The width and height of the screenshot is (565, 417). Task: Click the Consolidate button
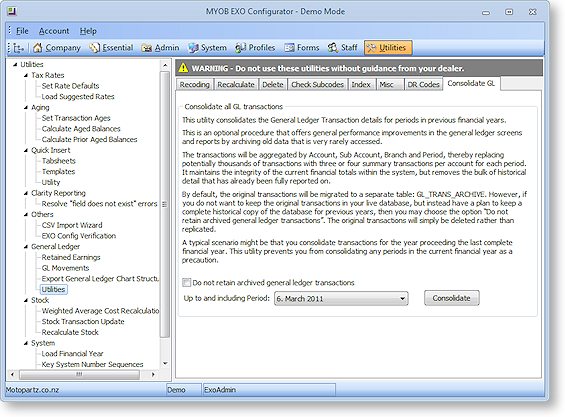451,298
